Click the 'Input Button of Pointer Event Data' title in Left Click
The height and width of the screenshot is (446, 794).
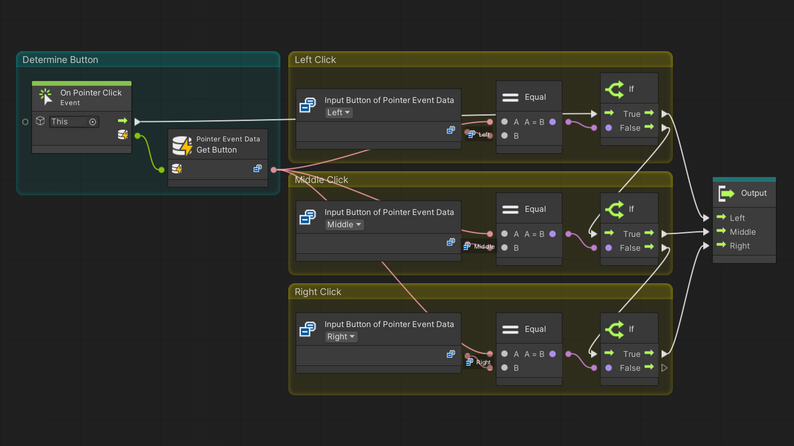click(389, 100)
